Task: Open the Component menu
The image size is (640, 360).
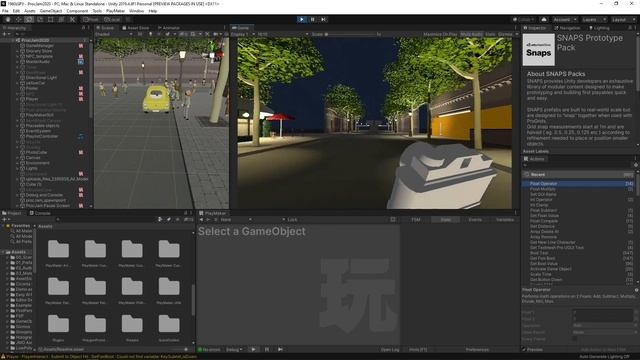Action: (x=77, y=11)
